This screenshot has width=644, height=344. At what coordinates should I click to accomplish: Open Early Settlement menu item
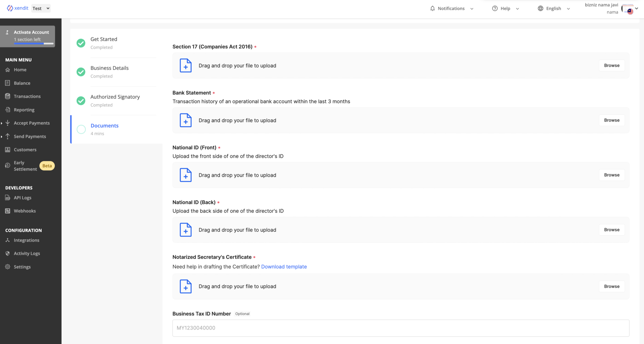[25, 166]
